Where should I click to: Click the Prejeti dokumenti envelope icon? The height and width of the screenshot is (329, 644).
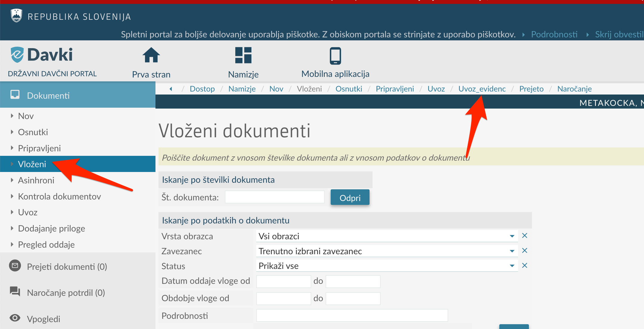click(15, 266)
